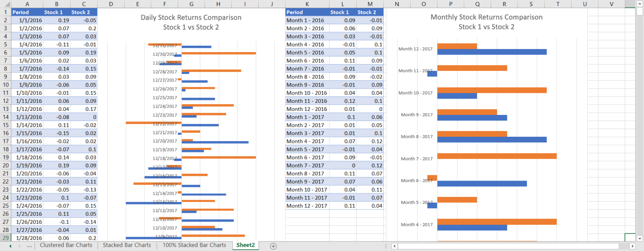Select the Daily Stock Returns Comparison chart title
The width and height of the screenshot is (644, 251).
tap(191, 18)
